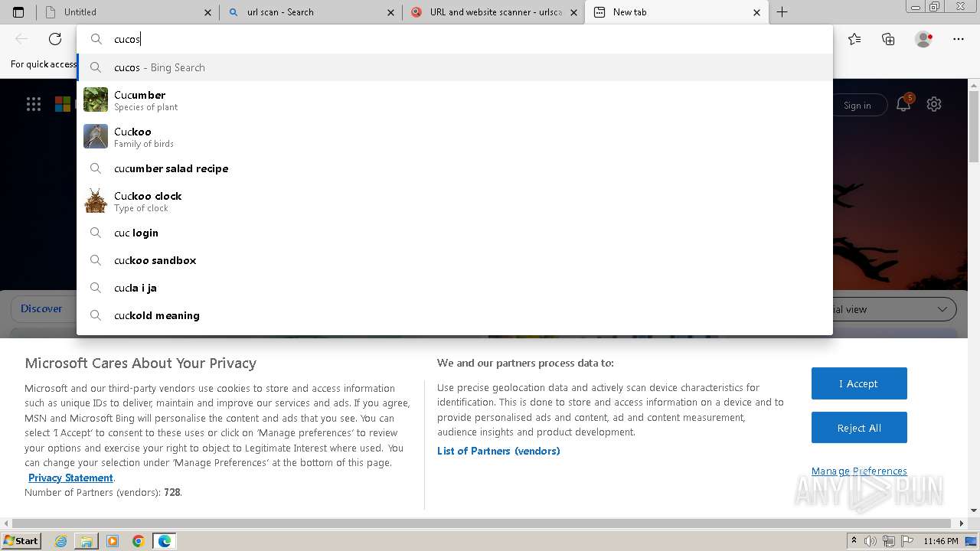The height and width of the screenshot is (551, 980).
Task: Click the Reject All button
Action: (859, 428)
